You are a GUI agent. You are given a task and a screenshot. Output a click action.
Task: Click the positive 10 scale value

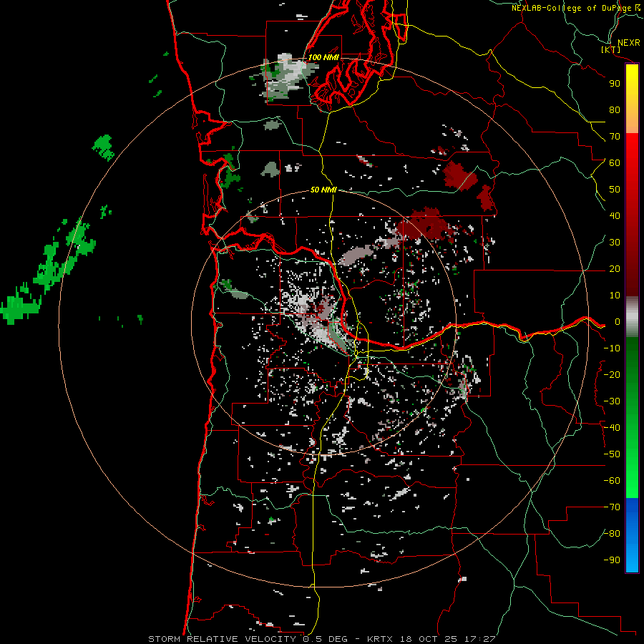615,296
